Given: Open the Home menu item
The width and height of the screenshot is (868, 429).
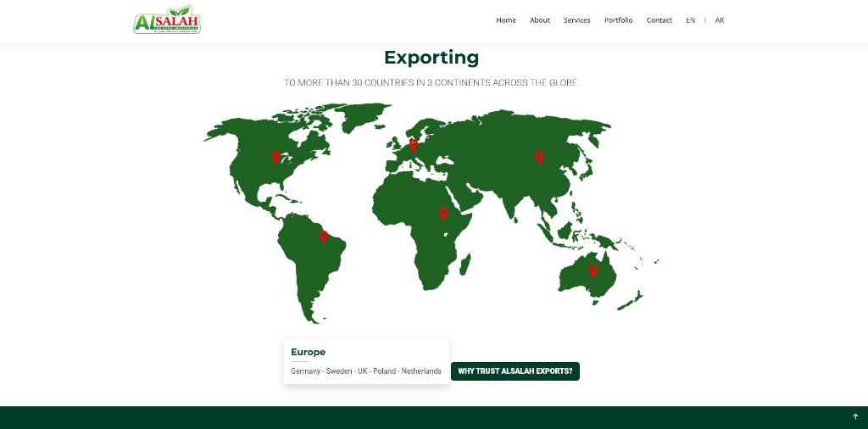Looking at the screenshot, I should click(x=506, y=20).
